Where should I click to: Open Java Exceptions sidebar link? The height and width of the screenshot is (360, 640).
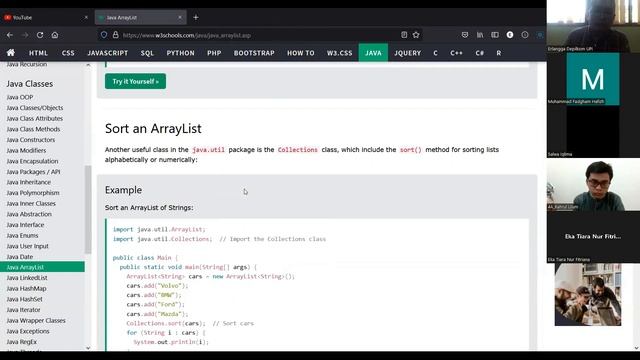tap(28, 331)
